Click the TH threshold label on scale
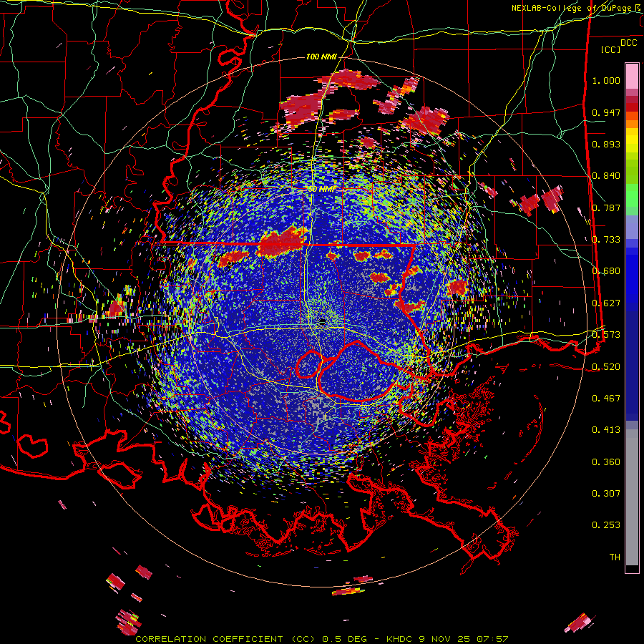This screenshot has width=644, height=644. click(615, 557)
